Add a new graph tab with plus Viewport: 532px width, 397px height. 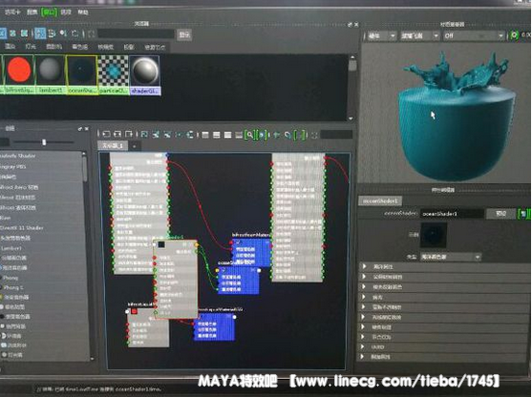click(134, 146)
